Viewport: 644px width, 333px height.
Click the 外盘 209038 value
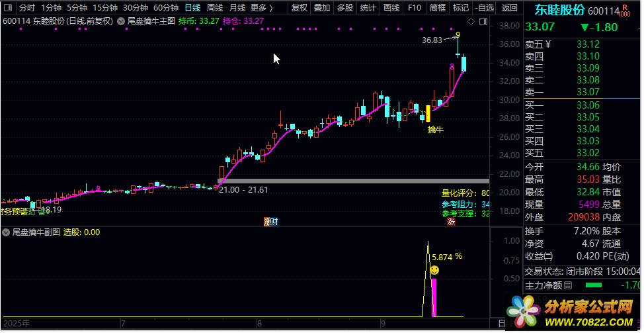tap(584, 217)
